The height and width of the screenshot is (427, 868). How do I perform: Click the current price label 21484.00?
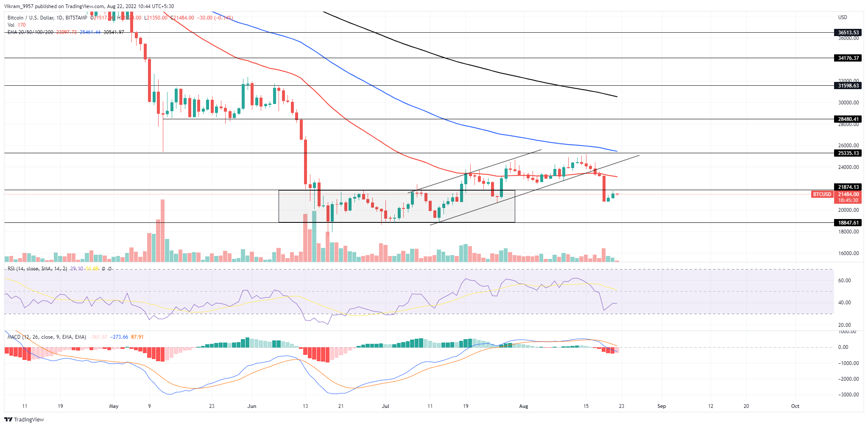point(848,194)
